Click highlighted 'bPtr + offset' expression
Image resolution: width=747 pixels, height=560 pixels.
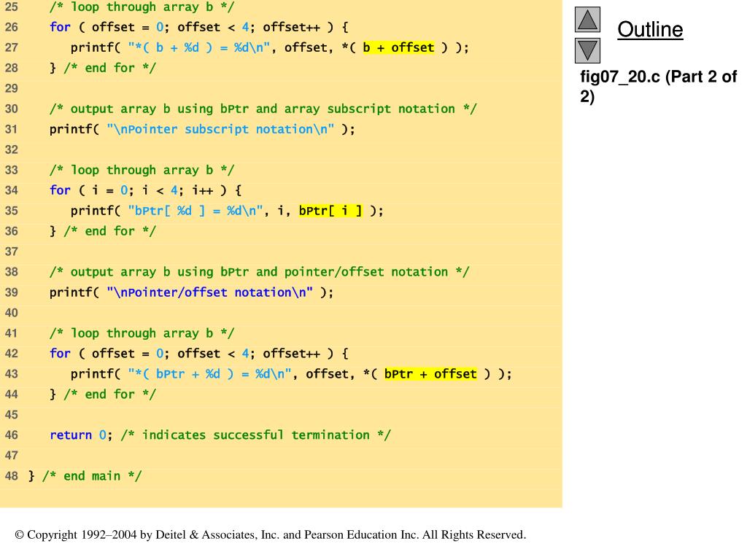(x=430, y=374)
